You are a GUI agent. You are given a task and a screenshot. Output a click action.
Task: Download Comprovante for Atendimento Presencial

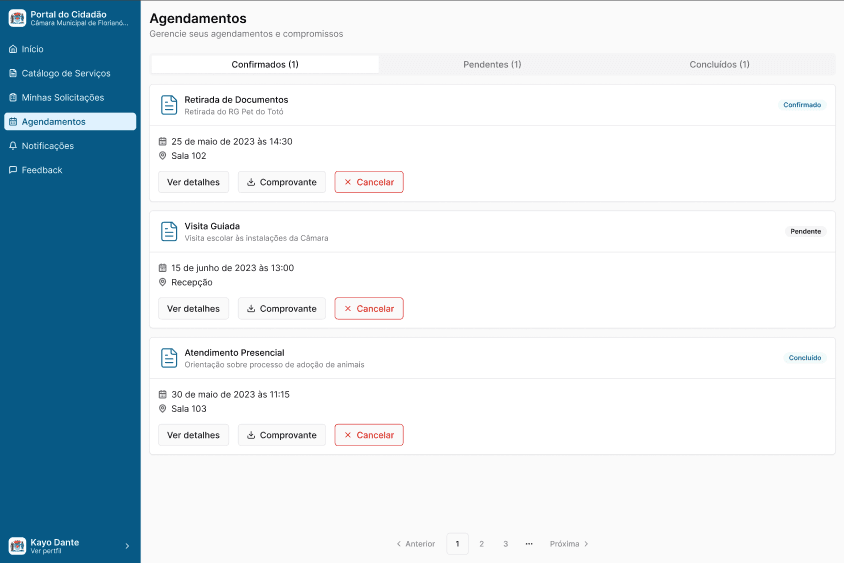[282, 435]
